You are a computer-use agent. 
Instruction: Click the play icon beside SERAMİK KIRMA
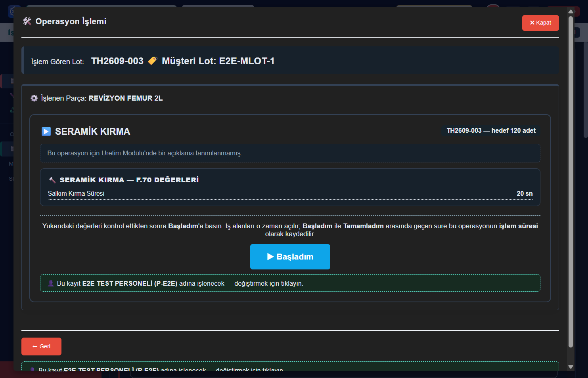(x=46, y=131)
